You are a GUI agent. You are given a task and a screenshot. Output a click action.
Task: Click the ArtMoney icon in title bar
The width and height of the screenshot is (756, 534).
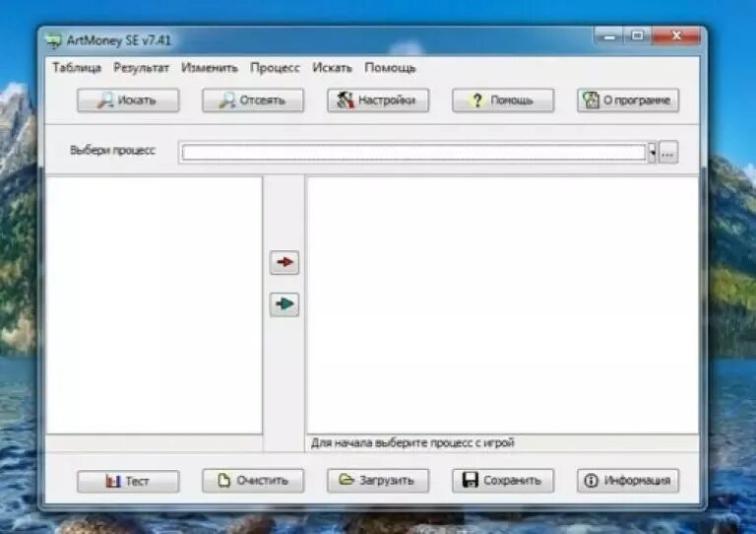click(x=53, y=40)
